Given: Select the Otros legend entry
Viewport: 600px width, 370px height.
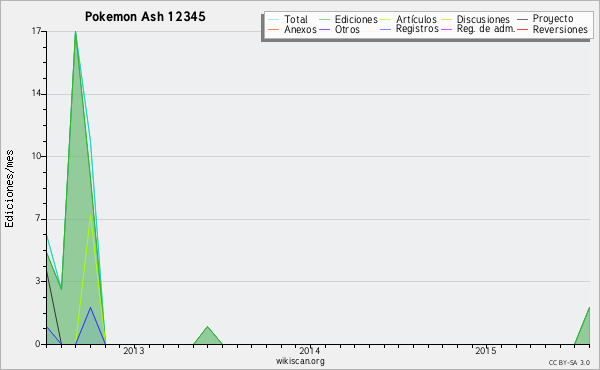Looking at the screenshot, I should 339,29.
